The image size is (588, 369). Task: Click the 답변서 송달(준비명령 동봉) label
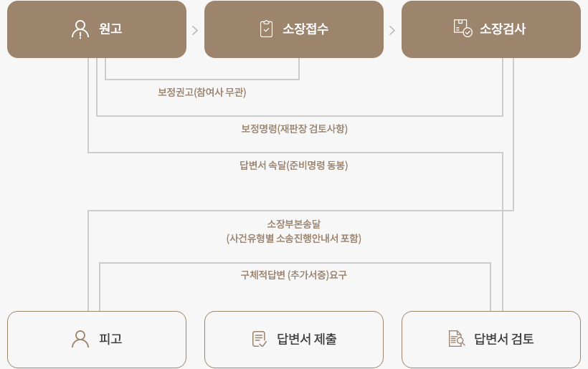293,165
